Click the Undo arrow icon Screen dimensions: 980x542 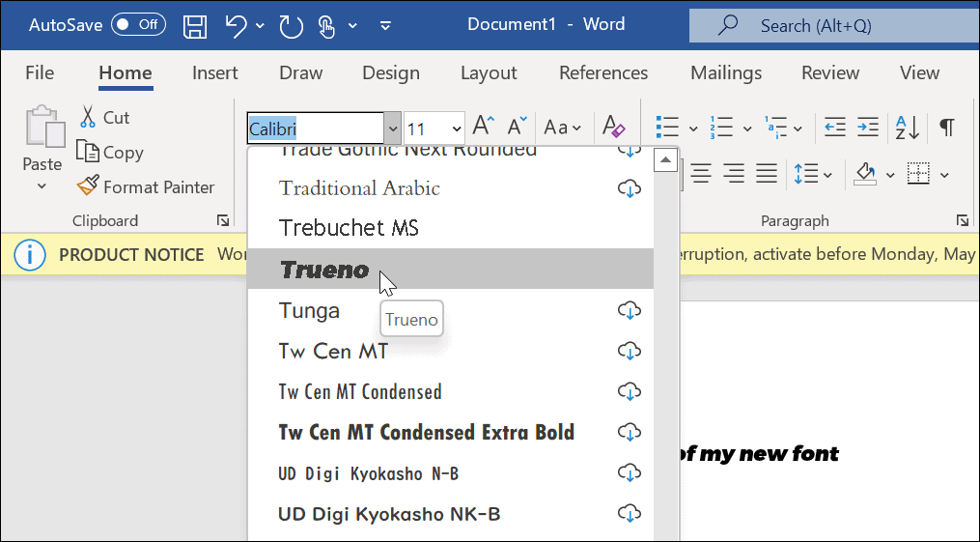click(236, 26)
